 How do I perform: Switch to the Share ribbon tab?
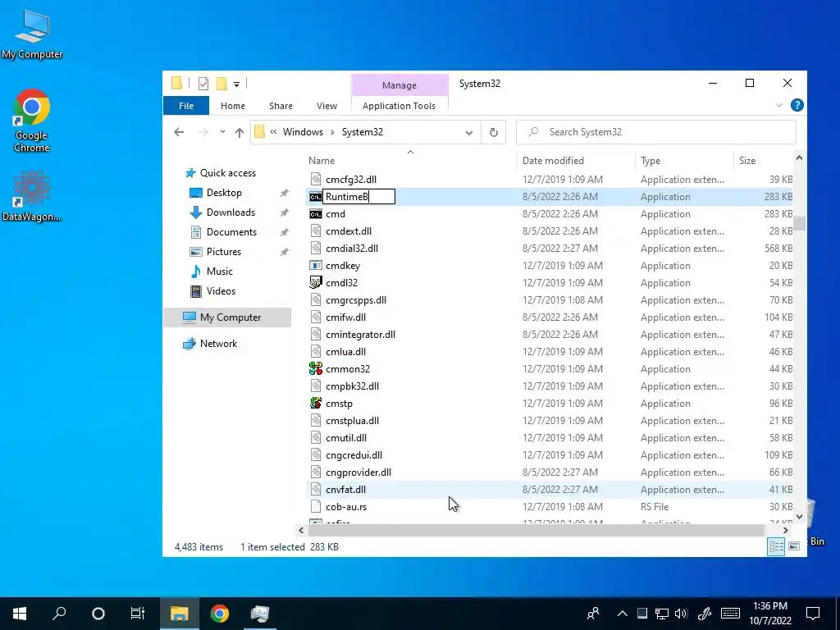pyautogui.click(x=281, y=106)
